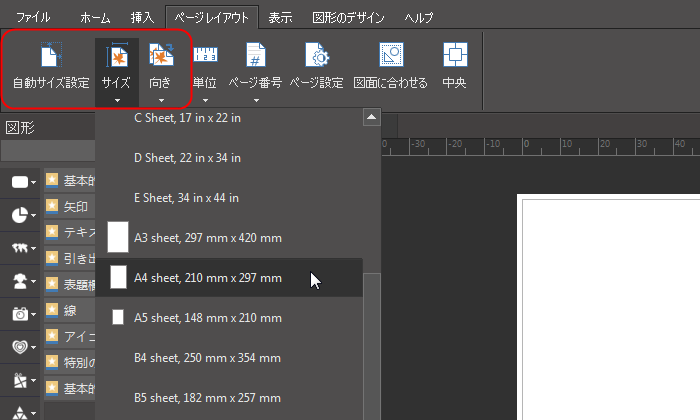Expand the 単位 dropdown arrow
The height and width of the screenshot is (420, 700).
point(205,100)
